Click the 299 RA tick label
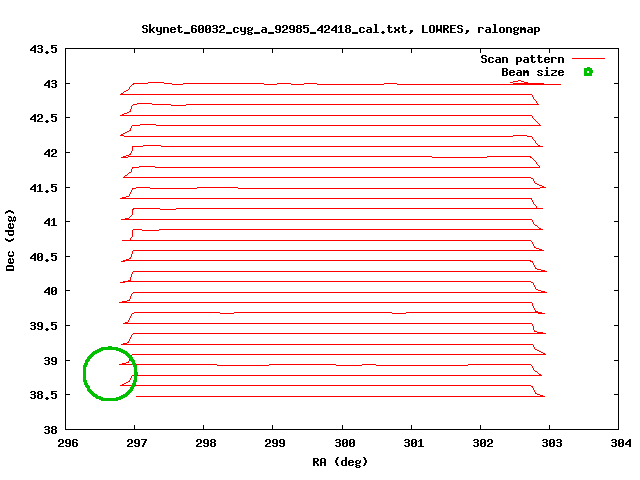640x480 pixels. tap(275, 443)
